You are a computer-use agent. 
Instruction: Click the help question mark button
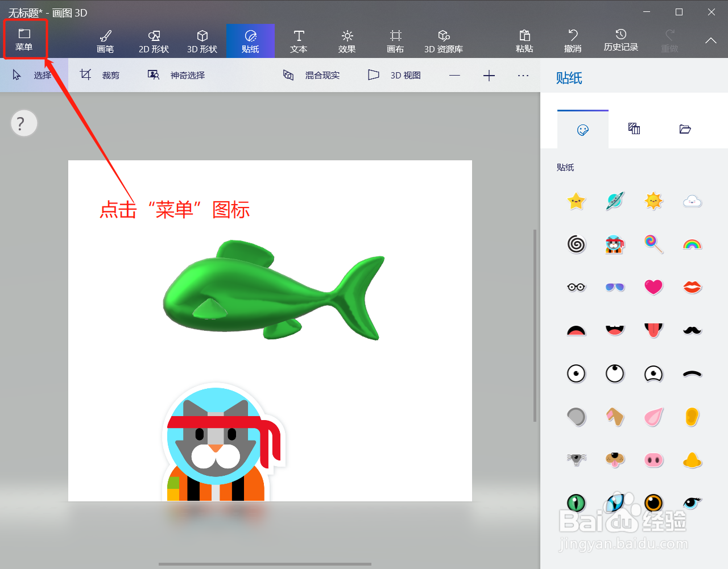(x=23, y=123)
